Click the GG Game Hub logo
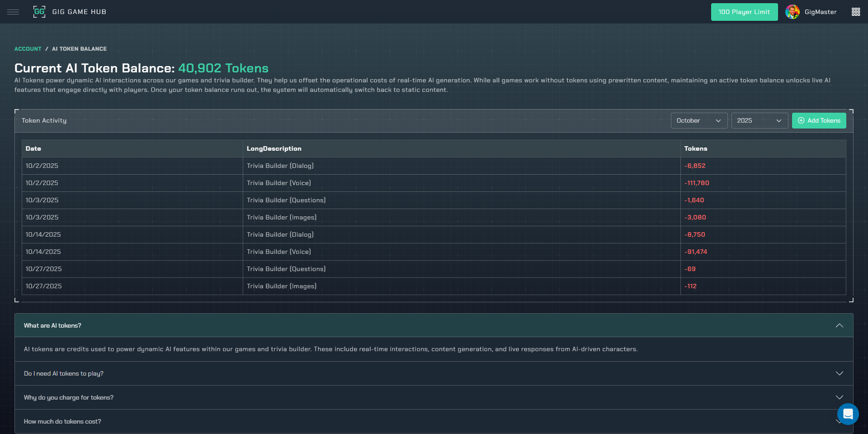868x434 pixels. pos(39,12)
